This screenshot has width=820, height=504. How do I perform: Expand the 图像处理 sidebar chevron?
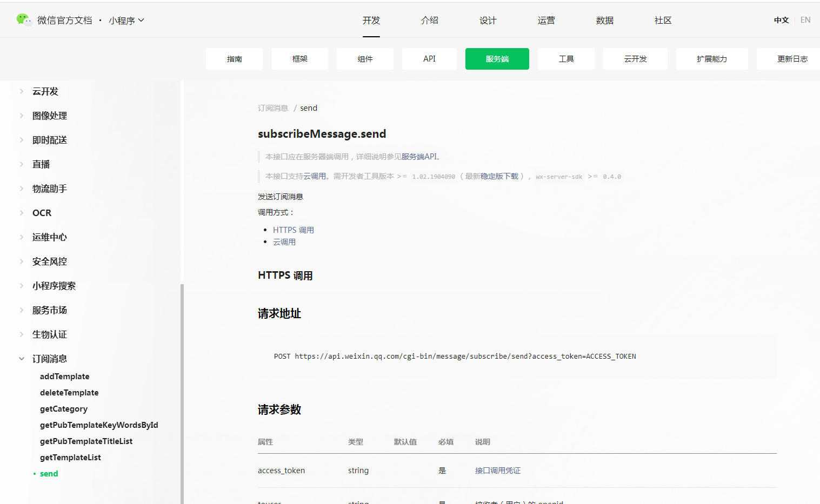coord(22,116)
